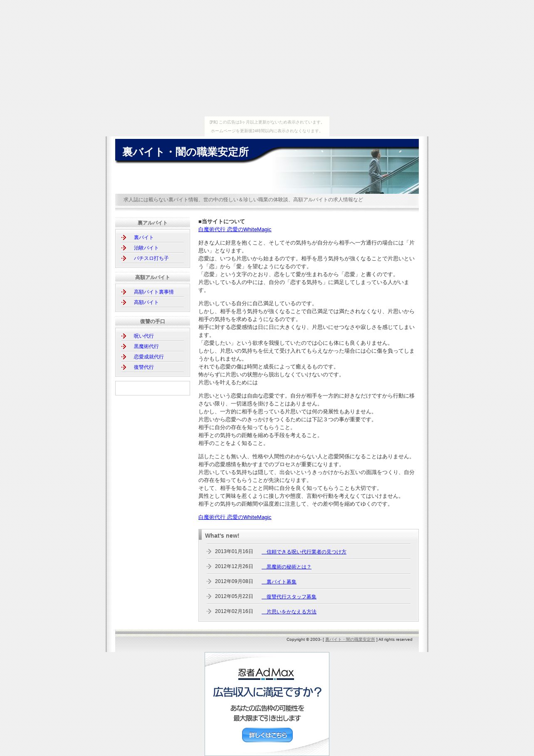Click the red arrow icon beside パチスロ打ち子
Viewport: 534px width, 756px height.
[x=124, y=258]
